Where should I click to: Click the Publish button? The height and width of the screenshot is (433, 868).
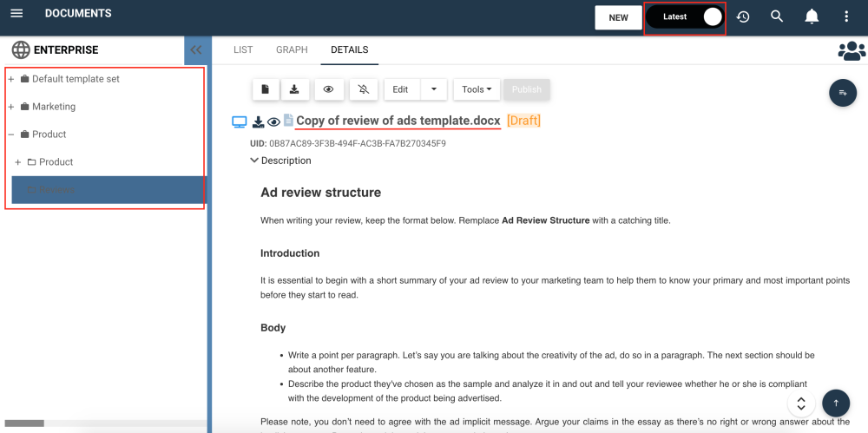(x=527, y=89)
